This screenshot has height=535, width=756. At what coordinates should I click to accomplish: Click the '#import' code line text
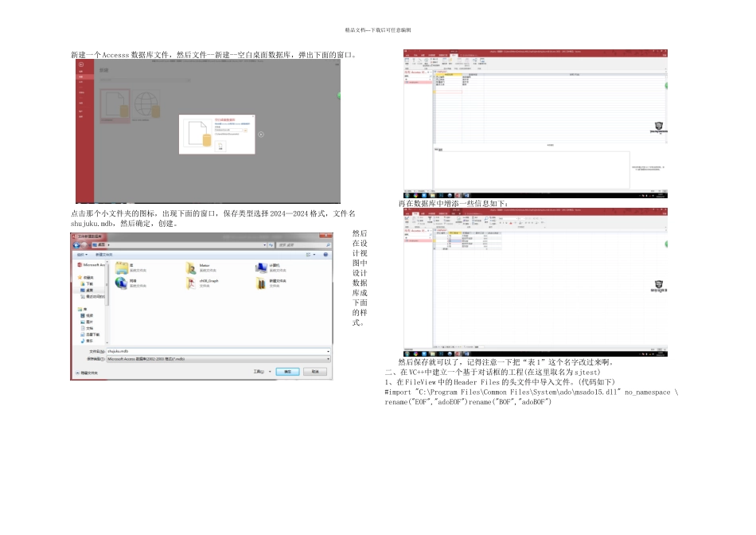point(532,392)
